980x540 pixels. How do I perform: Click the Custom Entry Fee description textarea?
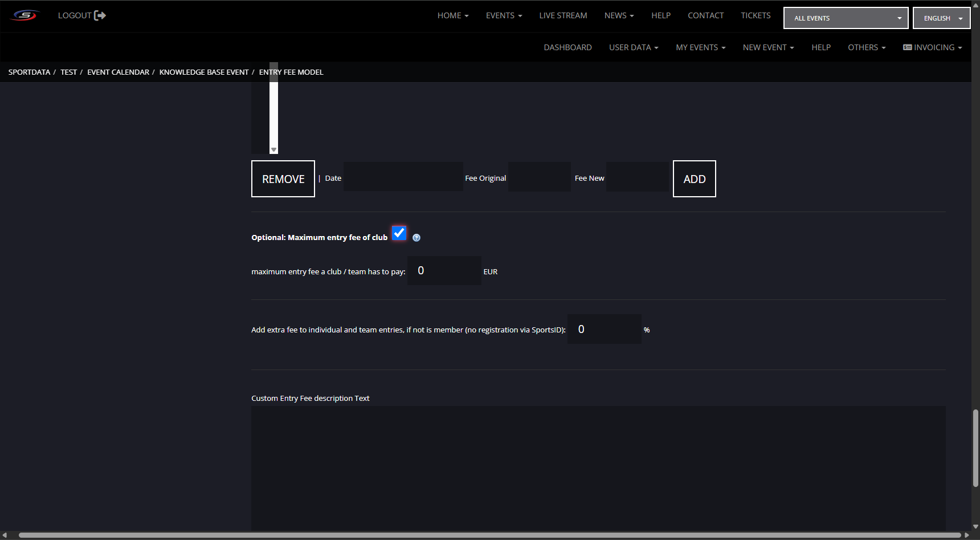tap(598, 468)
